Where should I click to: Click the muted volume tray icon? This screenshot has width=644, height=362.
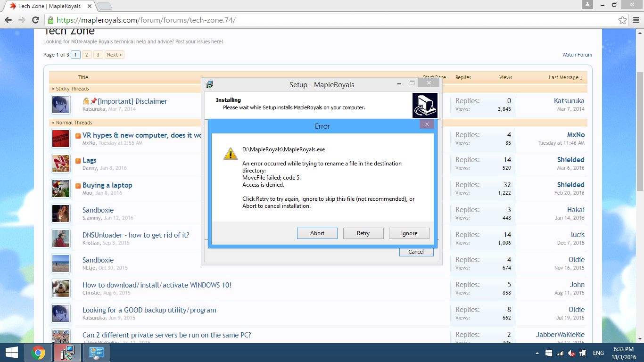[571, 353]
